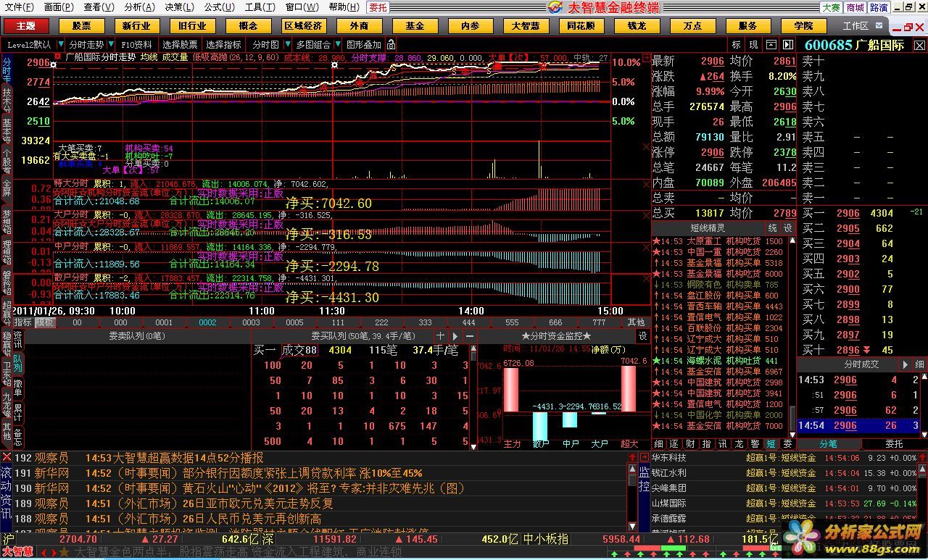Click the 监控 vertical label beside stock list
Viewport: 928px width, 560px height.
(644, 478)
